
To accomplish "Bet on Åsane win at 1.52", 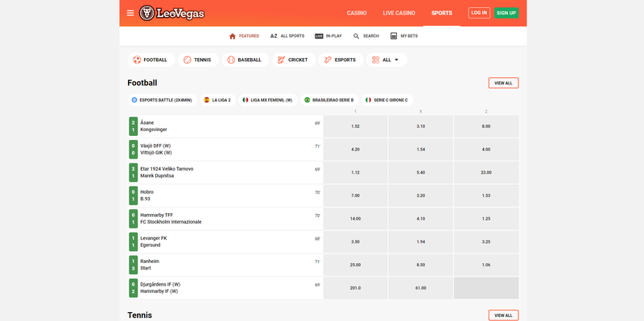I will click(355, 126).
